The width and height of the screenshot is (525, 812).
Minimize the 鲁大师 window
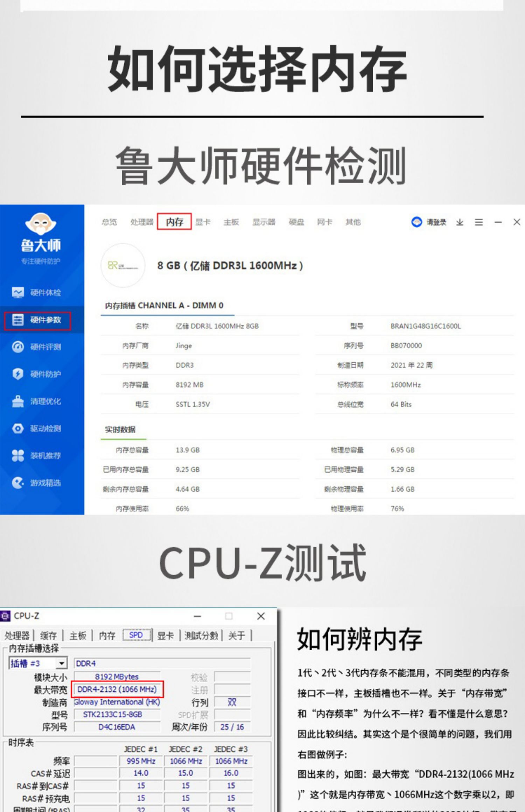click(498, 222)
